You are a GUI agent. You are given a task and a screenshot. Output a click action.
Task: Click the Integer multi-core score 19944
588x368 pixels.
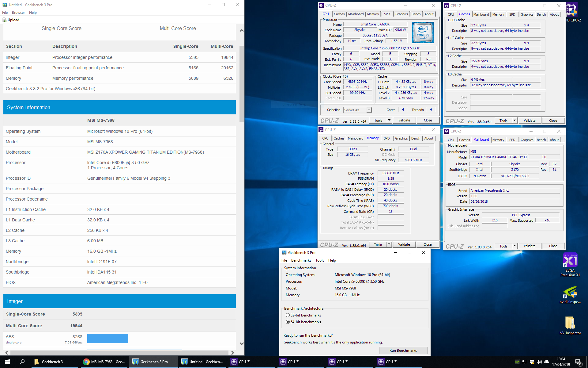pos(227,57)
